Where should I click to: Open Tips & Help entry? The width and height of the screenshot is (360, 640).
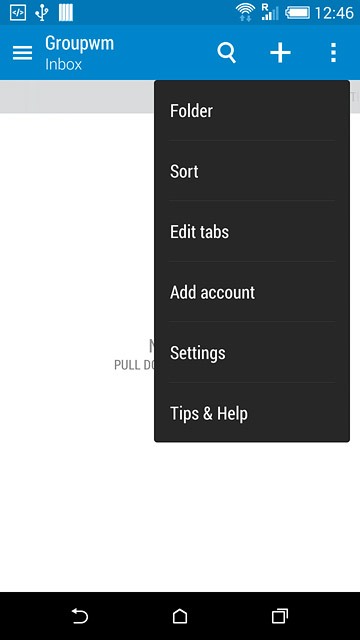click(252, 413)
